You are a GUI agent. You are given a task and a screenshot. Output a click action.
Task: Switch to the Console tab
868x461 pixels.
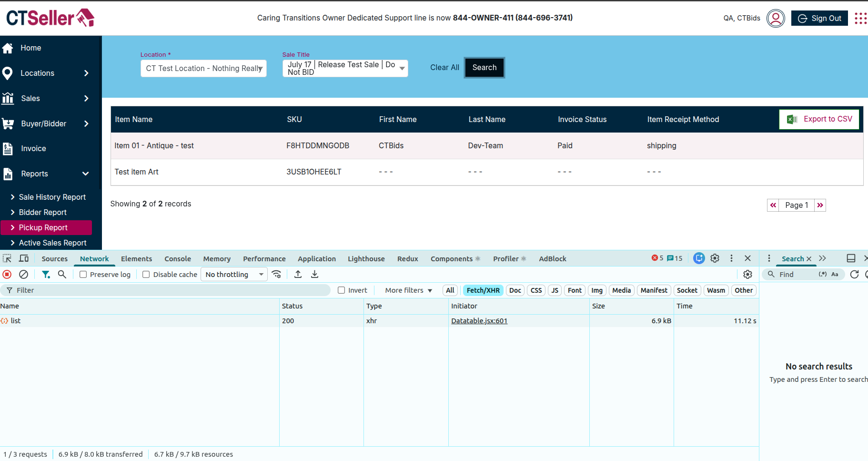pos(178,259)
